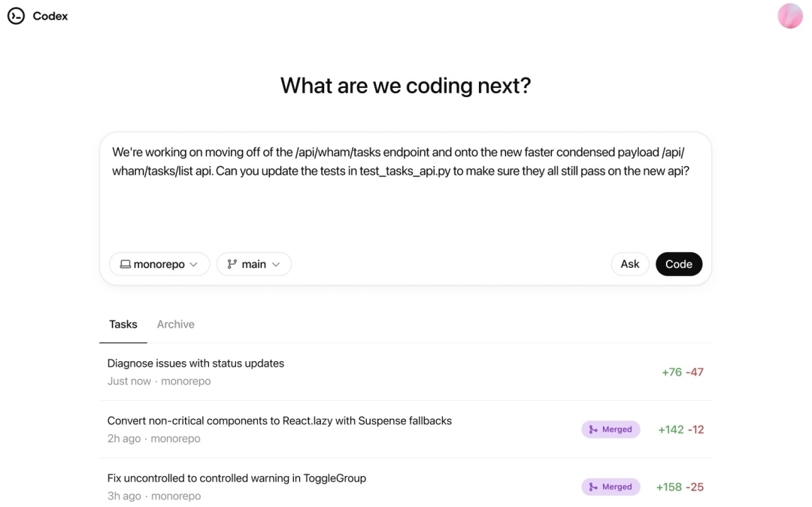The width and height of the screenshot is (812, 507).
Task: Open the Convert non-critical components task
Action: [x=279, y=420]
